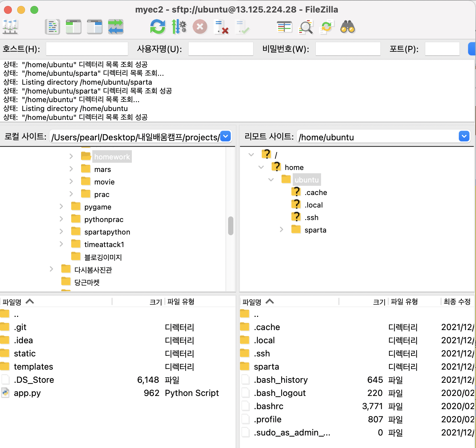Search for files with binoculars icon
Screen dimensions: 476x448
348,27
